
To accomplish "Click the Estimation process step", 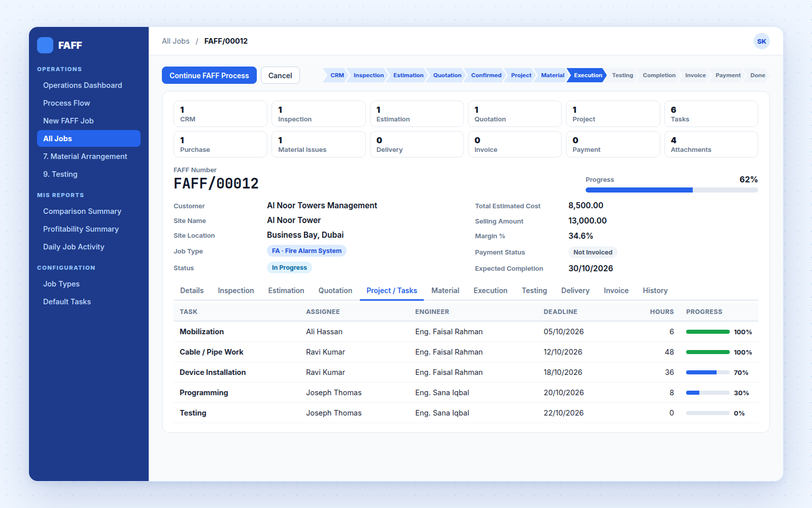I will point(408,75).
